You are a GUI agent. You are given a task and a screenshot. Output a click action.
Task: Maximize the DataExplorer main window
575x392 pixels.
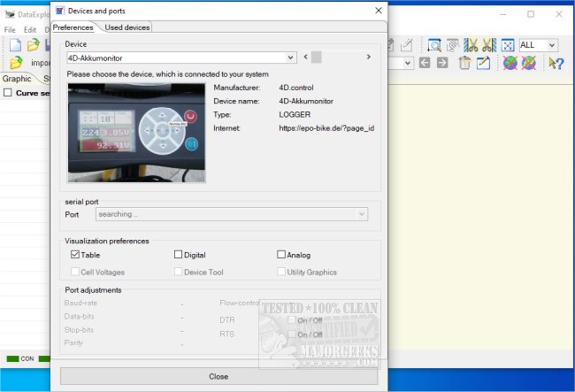531,14
